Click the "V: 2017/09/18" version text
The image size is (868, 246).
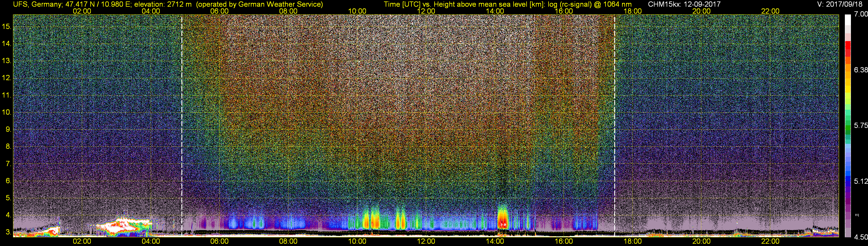pos(841,4)
